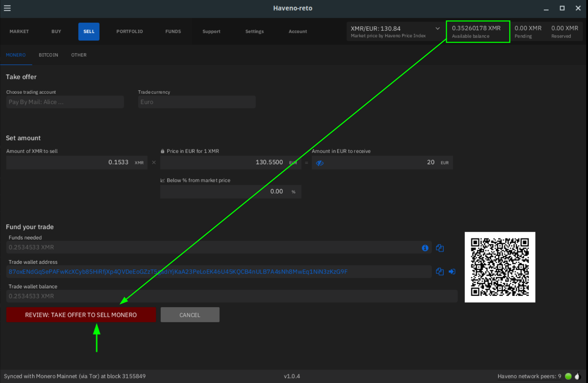Click Haveno network peers: 9 text
Viewport: 588px width, 383px height.
pos(529,376)
